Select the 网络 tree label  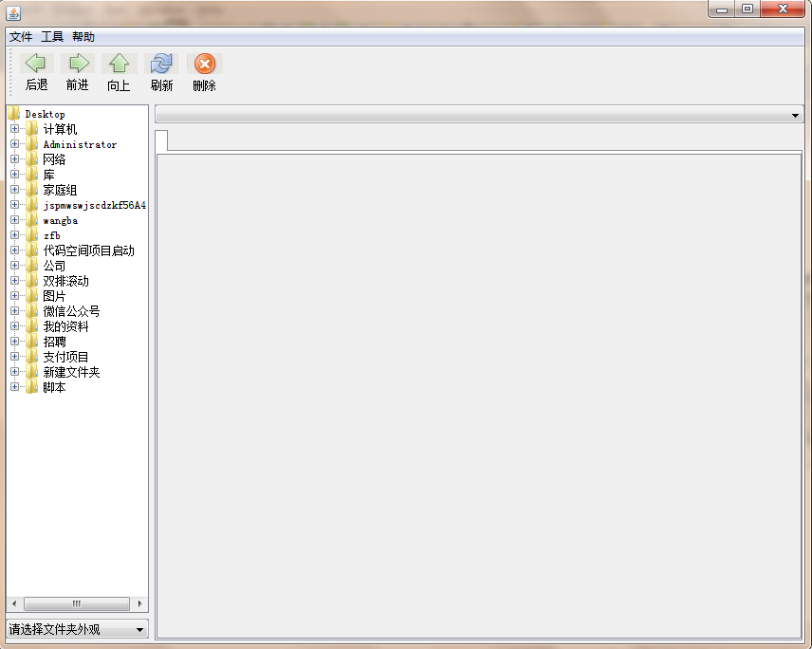point(54,159)
